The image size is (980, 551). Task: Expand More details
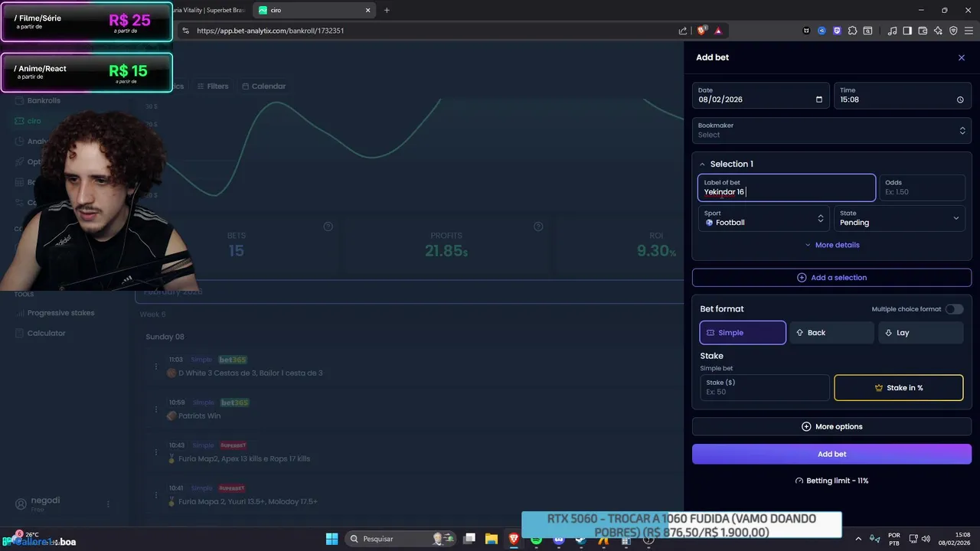point(831,245)
